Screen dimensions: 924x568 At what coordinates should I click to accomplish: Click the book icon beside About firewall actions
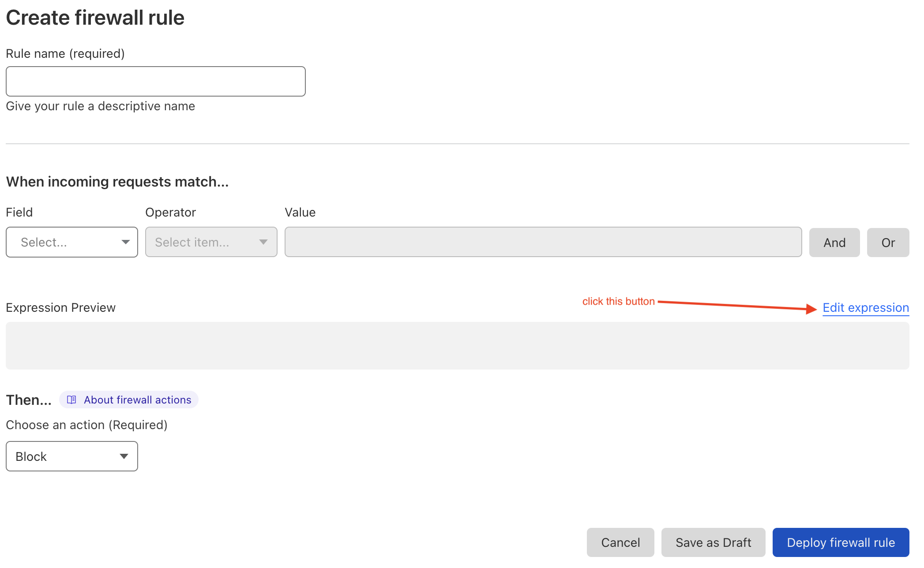71,400
